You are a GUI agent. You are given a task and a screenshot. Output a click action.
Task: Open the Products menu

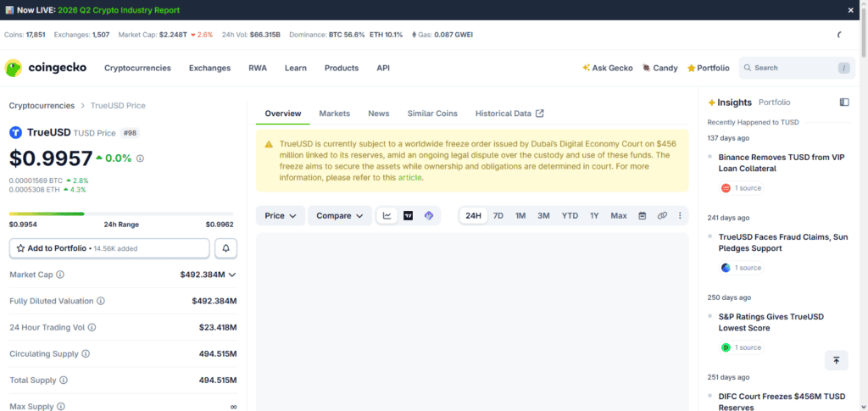[x=342, y=68]
